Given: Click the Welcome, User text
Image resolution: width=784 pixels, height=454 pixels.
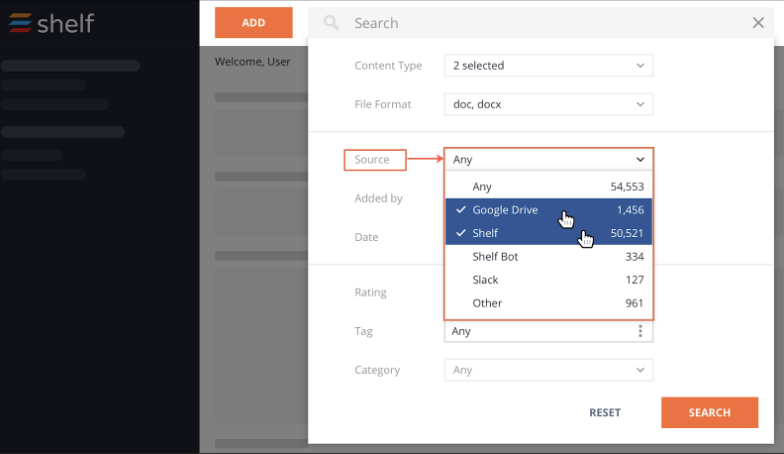Looking at the screenshot, I should pos(252,62).
